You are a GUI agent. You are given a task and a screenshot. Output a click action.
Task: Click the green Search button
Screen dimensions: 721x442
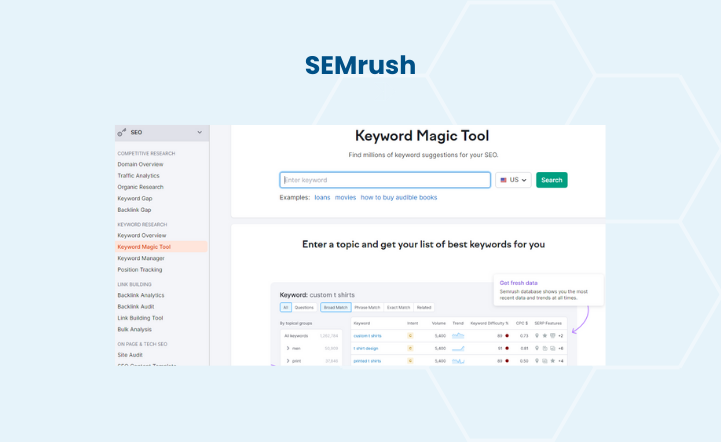click(552, 180)
